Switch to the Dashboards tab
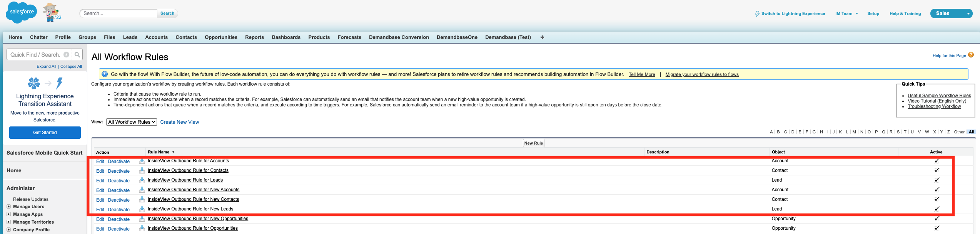Screen dimensions: 980x234 [286, 37]
